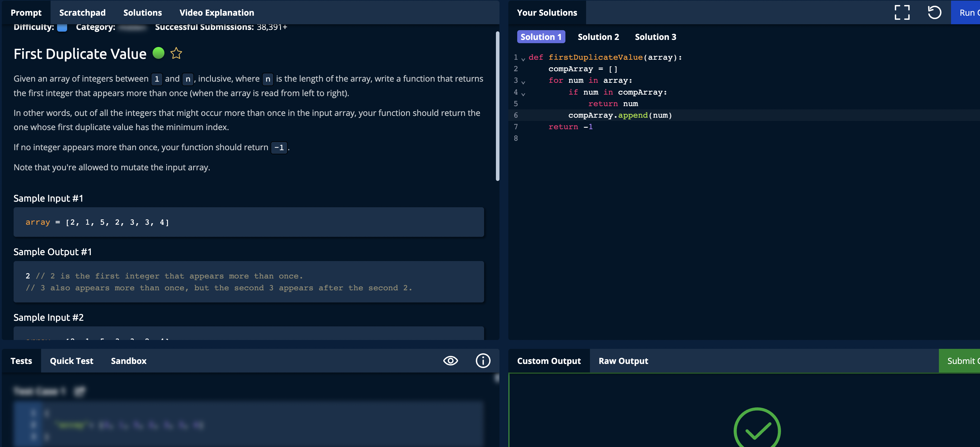Switch to the Prompt tab
Viewport: 980px width, 447px height.
[26, 12]
